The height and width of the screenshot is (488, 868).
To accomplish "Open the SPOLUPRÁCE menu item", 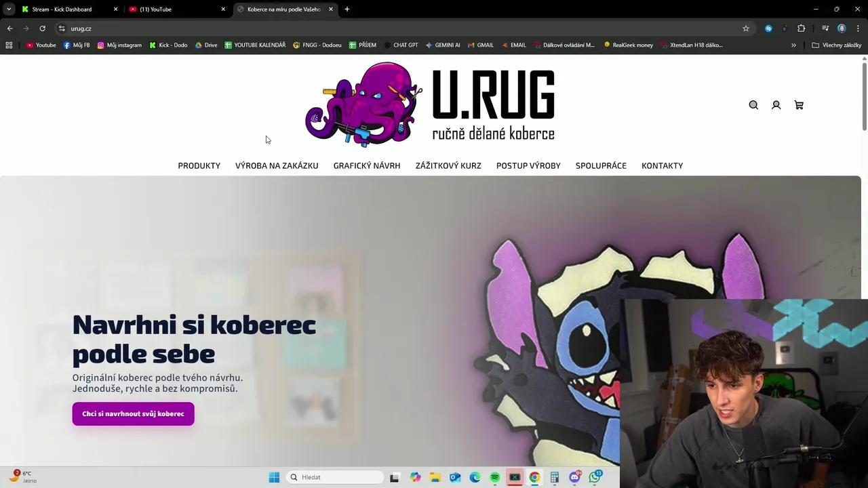I will click(x=601, y=165).
